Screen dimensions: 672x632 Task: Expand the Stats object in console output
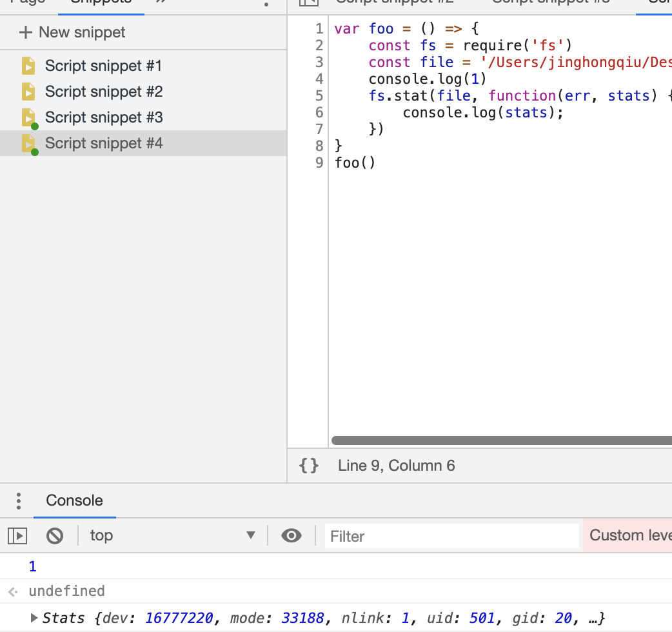tap(34, 617)
